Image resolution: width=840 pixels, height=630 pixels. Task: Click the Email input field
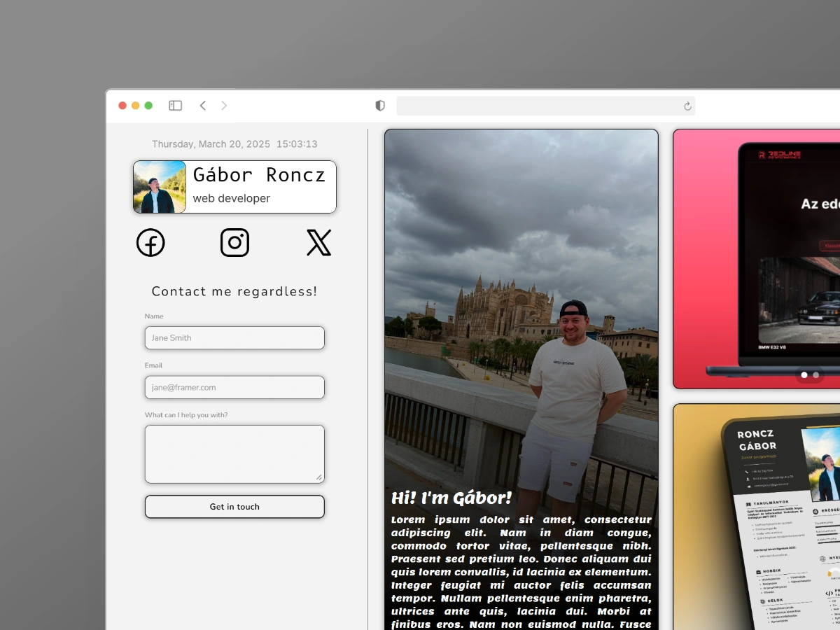point(234,387)
